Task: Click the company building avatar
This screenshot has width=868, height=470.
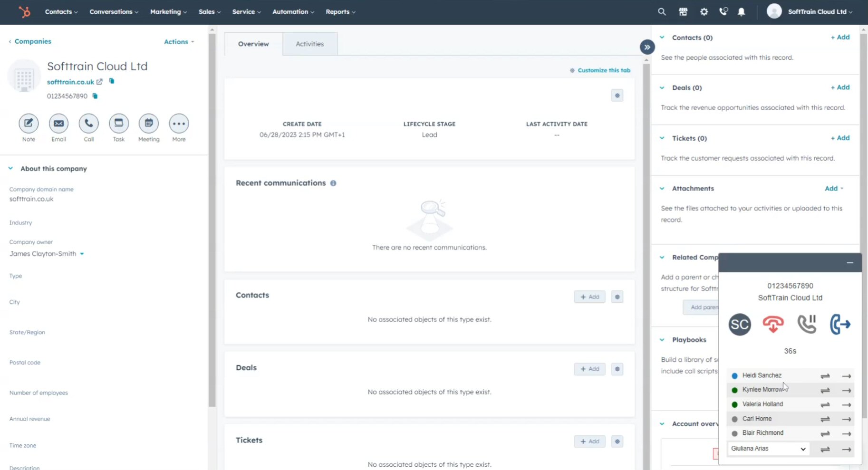Action: [24, 77]
